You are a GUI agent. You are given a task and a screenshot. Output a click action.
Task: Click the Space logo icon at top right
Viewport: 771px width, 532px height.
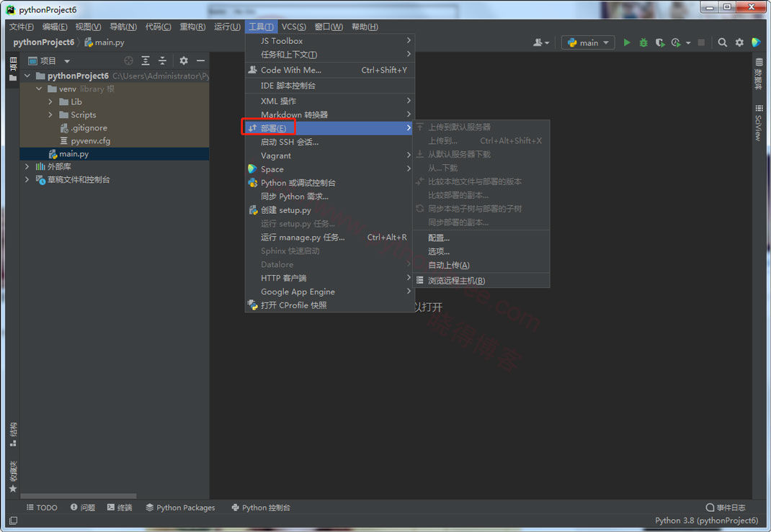coord(757,42)
